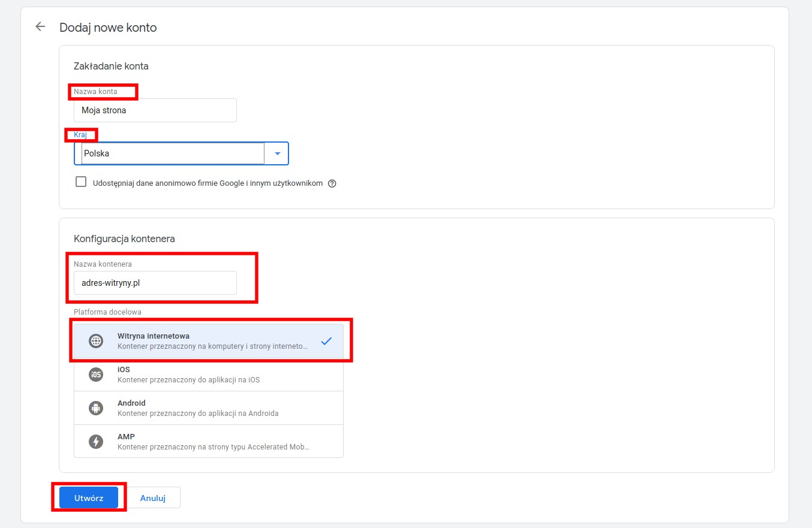Image resolution: width=812 pixels, height=528 pixels.
Task: Cancel account creation with Anuluj
Action: [x=152, y=497]
